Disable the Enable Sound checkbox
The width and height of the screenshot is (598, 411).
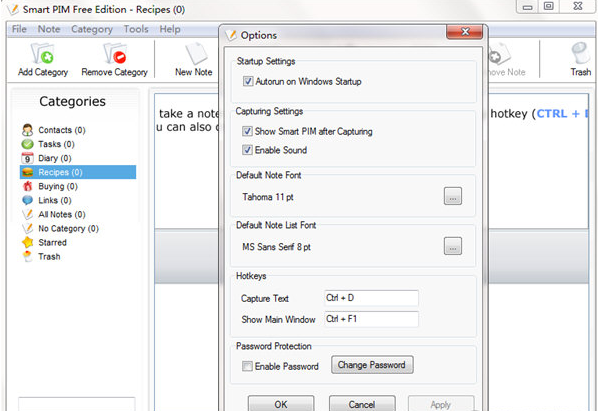[247, 150]
